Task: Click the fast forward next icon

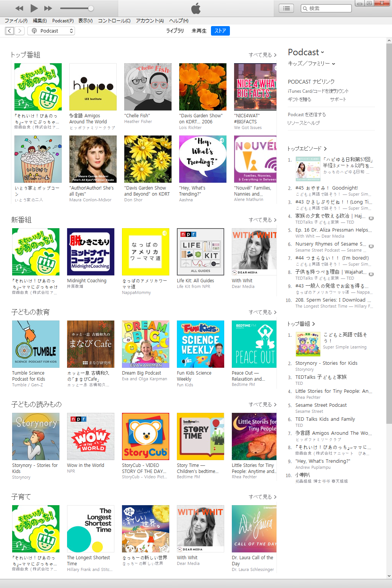Action: tap(48, 8)
